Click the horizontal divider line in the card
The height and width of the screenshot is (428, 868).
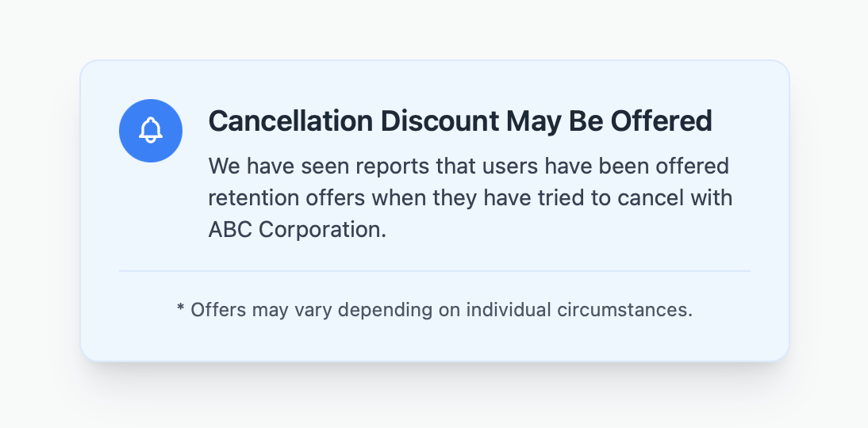[434, 271]
